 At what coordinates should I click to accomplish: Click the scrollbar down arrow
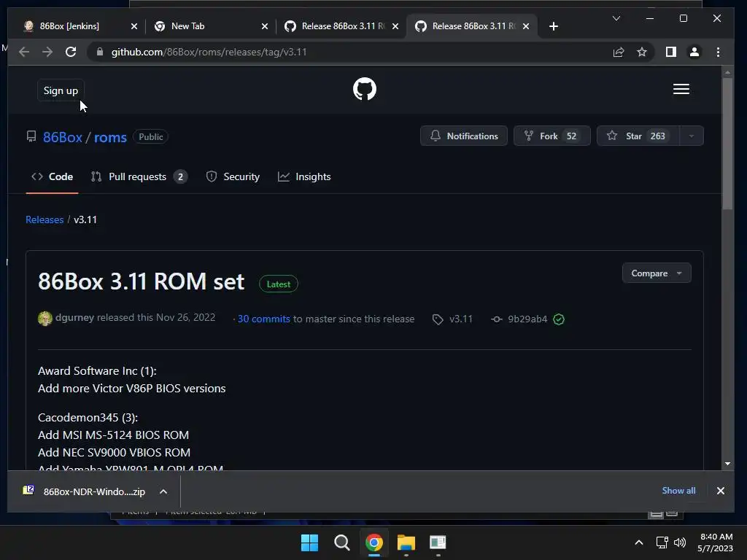(x=727, y=464)
